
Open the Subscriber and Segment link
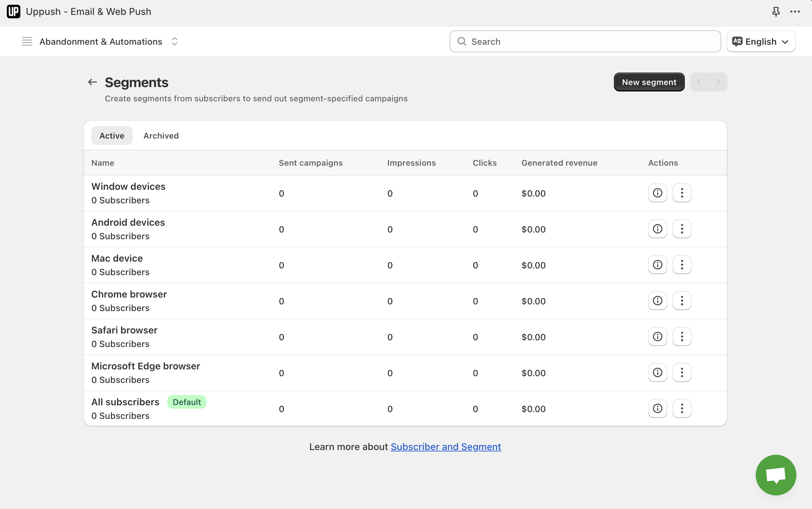click(x=446, y=447)
